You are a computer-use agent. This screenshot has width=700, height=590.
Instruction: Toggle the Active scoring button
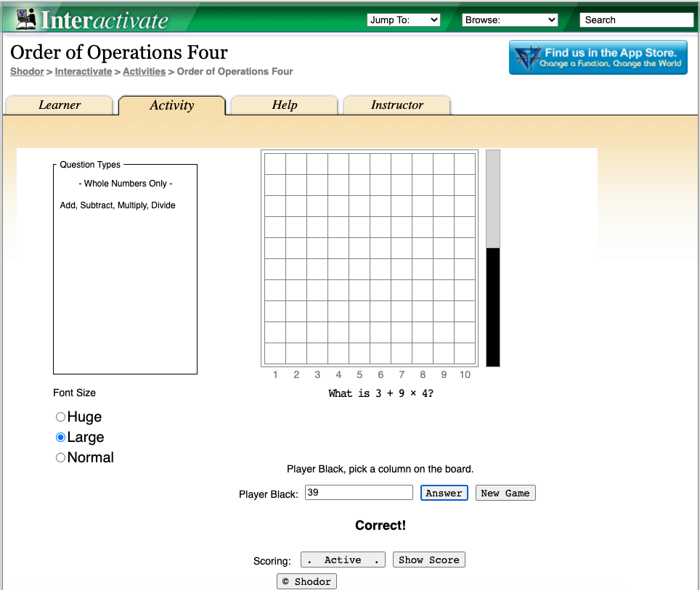pyautogui.click(x=343, y=560)
